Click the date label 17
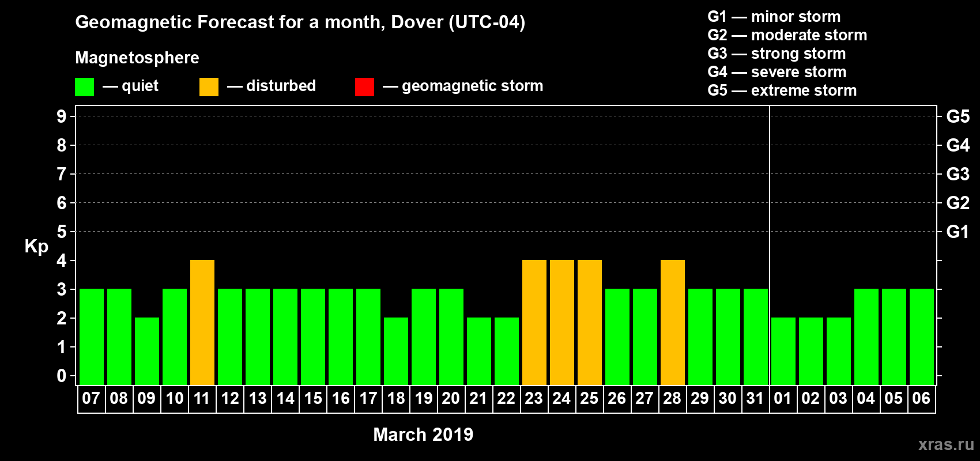The width and height of the screenshot is (980, 461). coord(368,399)
